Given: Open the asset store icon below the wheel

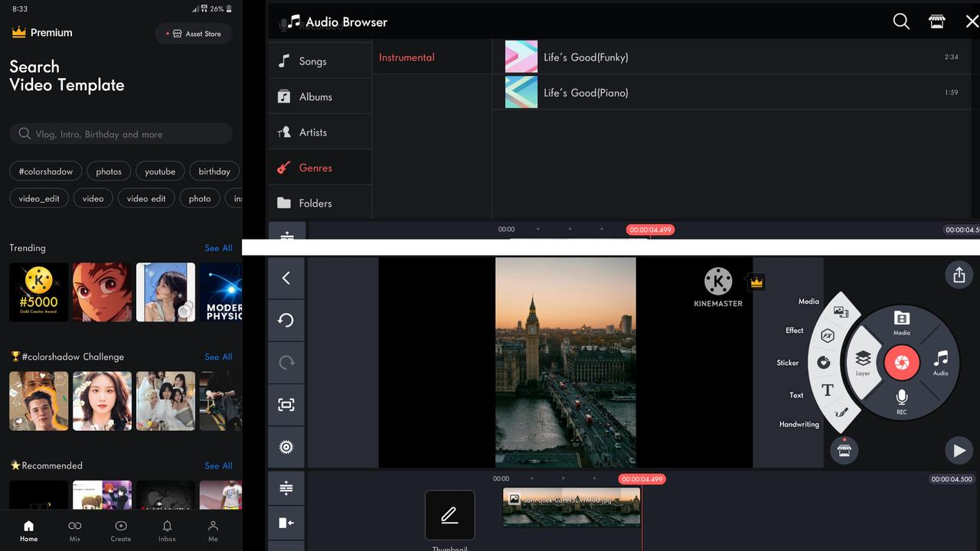Looking at the screenshot, I should pyautogui.click(x=844, y=451).
